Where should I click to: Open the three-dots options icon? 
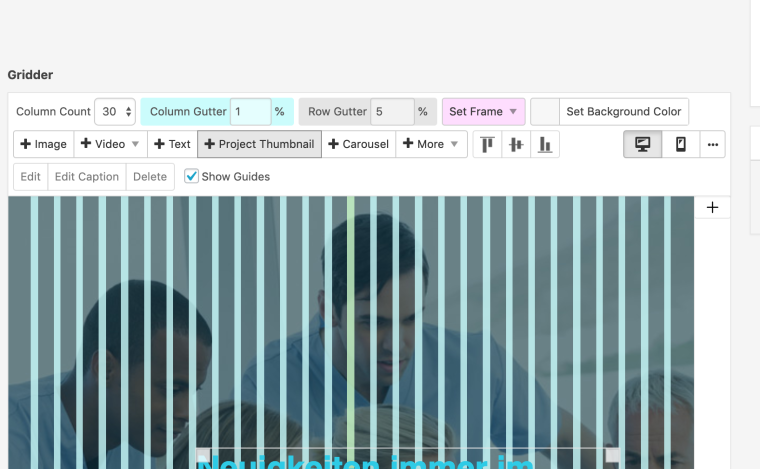(x=712, y=144)
